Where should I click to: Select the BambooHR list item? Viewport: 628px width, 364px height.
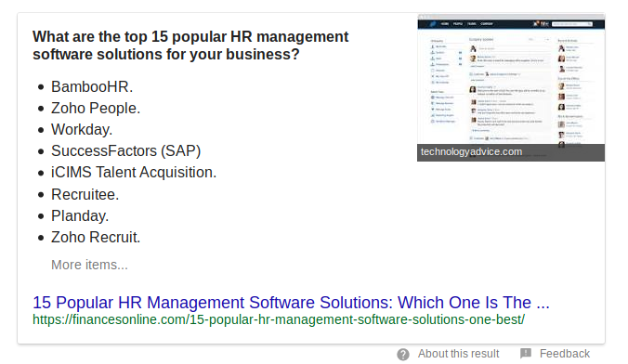[92, 86]
